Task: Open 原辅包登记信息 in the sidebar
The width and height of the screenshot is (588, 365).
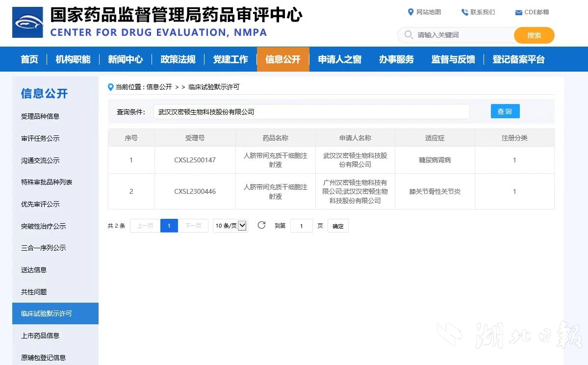Action: click(44, 358)
